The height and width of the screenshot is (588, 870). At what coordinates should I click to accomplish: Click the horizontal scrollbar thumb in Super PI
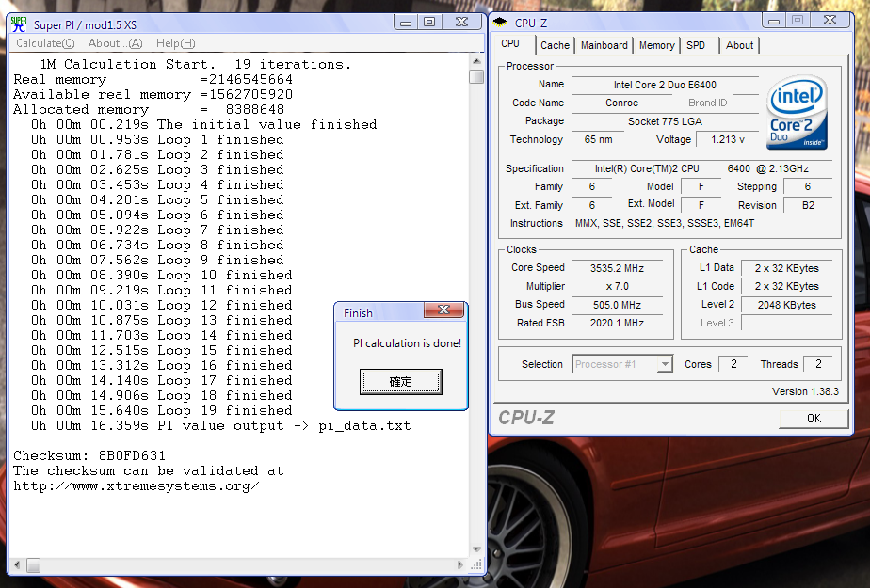(x=33, y=565)
